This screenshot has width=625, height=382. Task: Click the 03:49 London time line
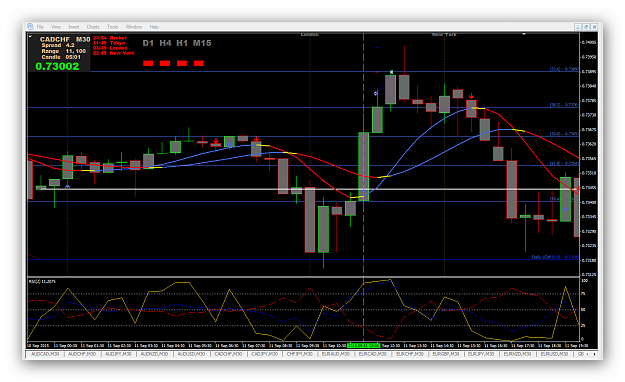coord(110,48)
